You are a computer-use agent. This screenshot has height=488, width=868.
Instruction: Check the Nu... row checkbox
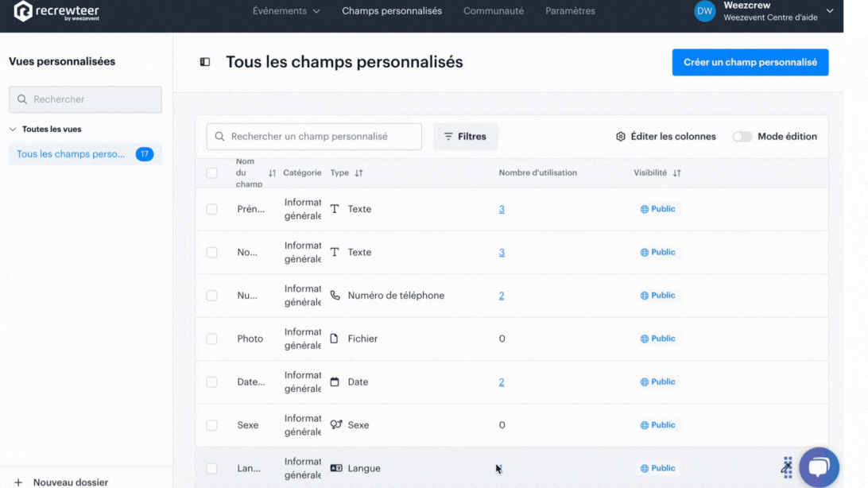[x=211, y=296]
